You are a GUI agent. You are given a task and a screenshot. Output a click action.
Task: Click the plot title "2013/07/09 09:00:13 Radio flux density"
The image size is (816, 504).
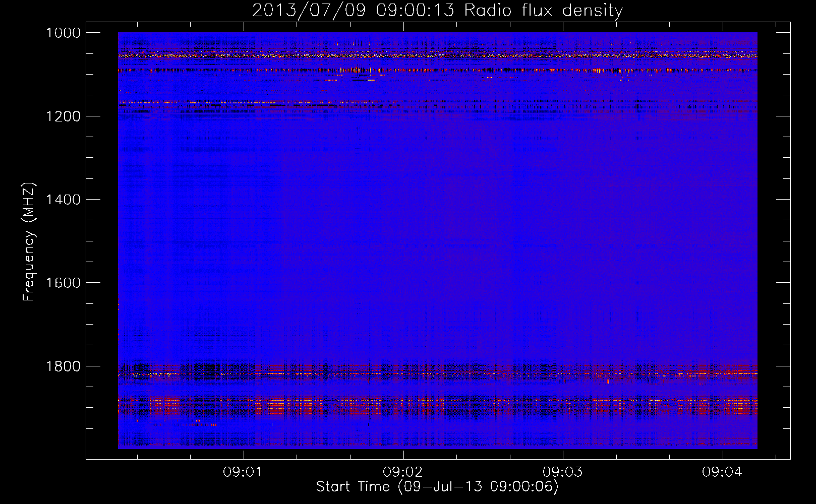(437, 10)
